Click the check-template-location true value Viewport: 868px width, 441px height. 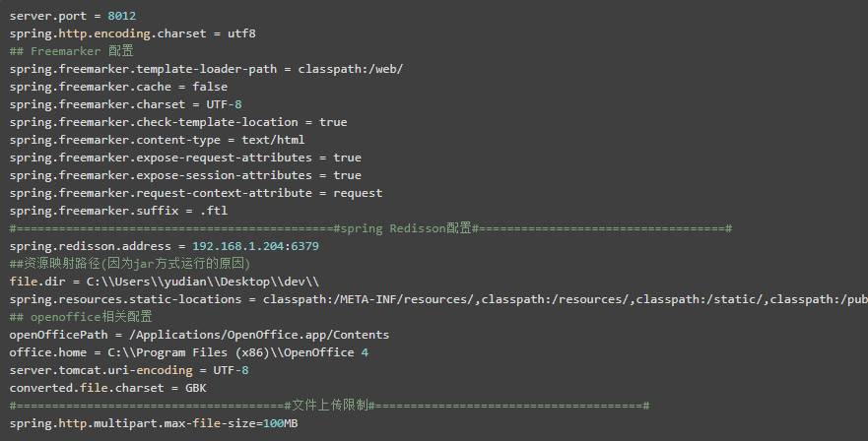[x=333, y=122]
